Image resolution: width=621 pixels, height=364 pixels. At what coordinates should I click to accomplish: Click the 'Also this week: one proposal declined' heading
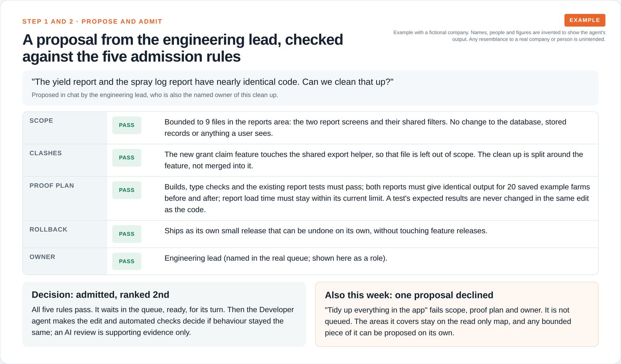tap(409, 295)
